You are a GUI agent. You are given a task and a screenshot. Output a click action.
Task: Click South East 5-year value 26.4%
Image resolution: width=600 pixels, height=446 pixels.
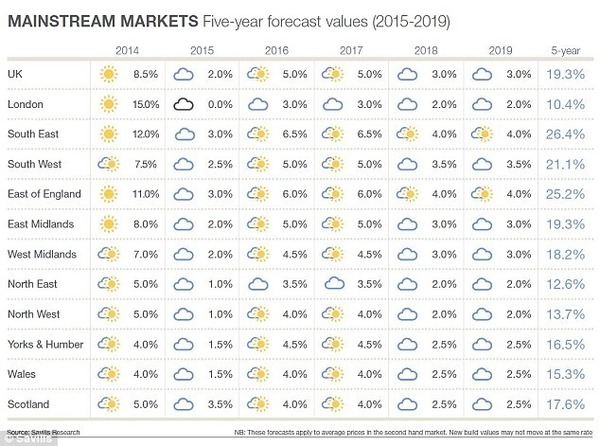coord(565,134)
